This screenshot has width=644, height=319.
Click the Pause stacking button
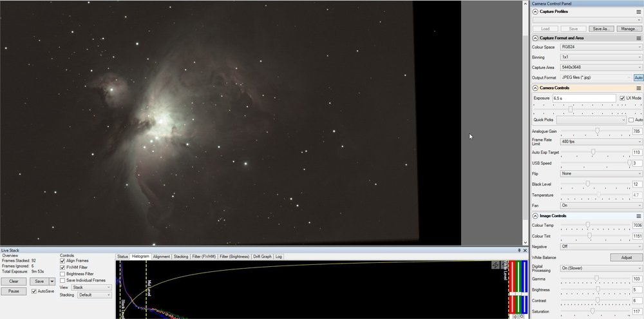[x=14, y=291]
